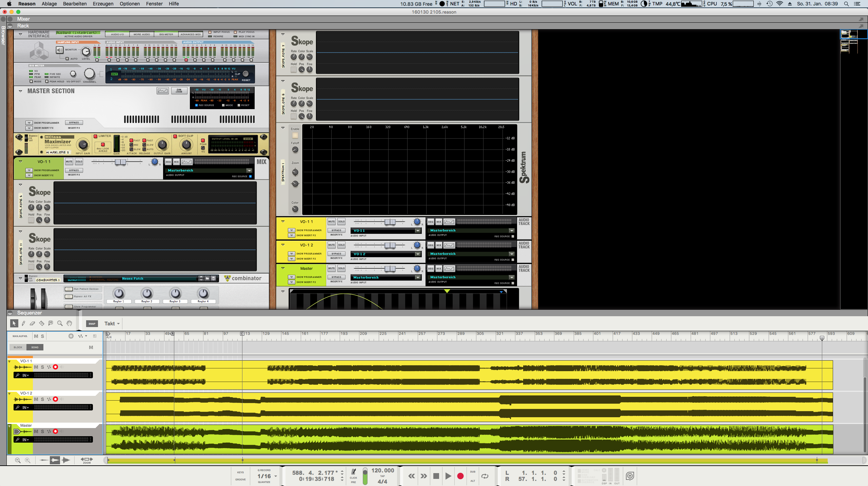Open the Takt snap value dropdown
Image resolution: width=868 pixels, height=486 pixels.
point(112,324)
